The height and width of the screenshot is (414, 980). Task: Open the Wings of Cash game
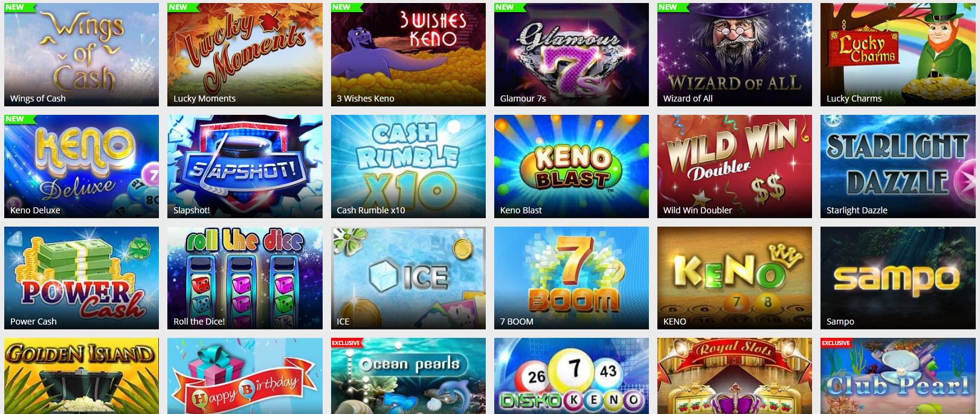[x=82, y=55]
